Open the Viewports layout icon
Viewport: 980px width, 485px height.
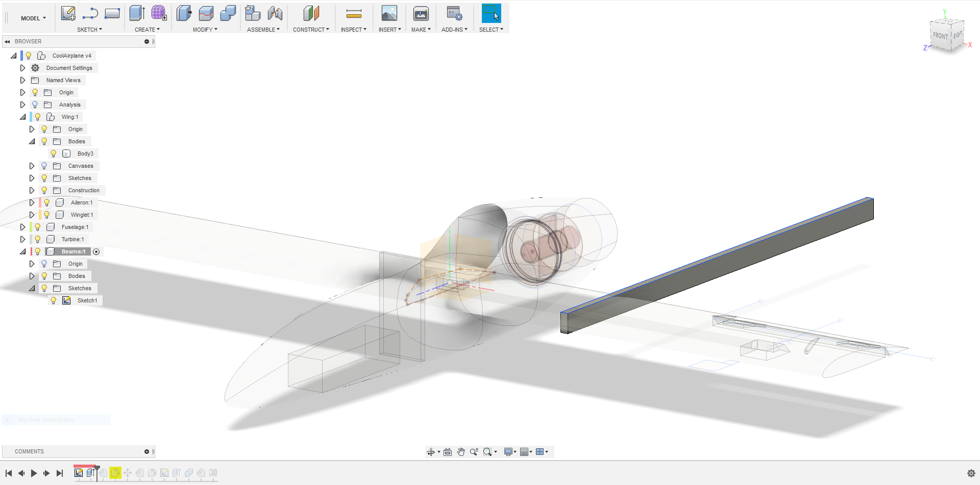point(540,452)
